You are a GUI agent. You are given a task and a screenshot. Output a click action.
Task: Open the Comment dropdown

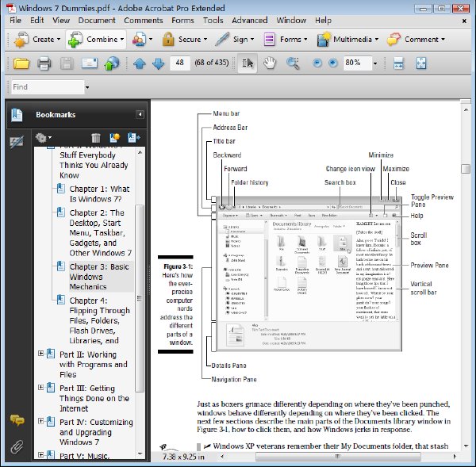[x=416, y=40]
